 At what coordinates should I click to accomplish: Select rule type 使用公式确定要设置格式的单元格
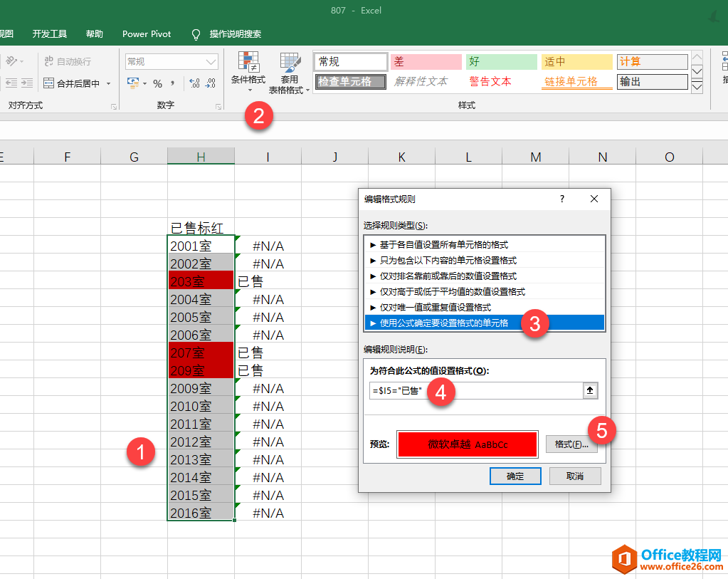[485, 323]
